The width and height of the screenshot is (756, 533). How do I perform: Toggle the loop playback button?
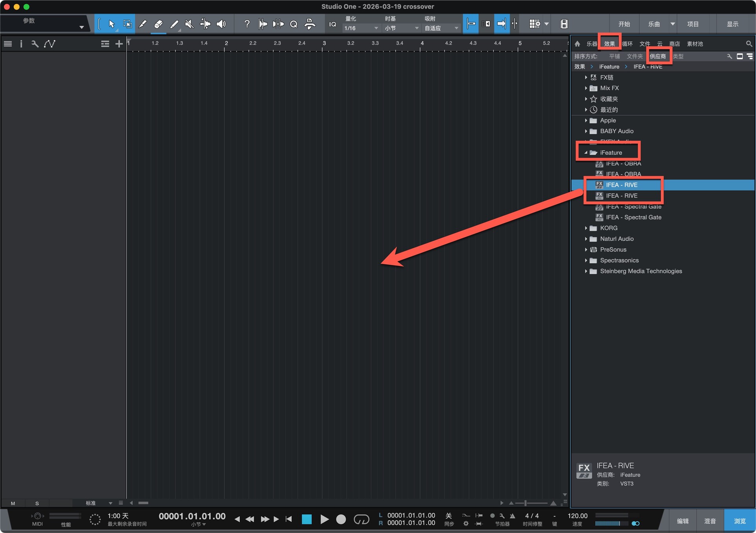pyautogui.click(x=361, y=519)
